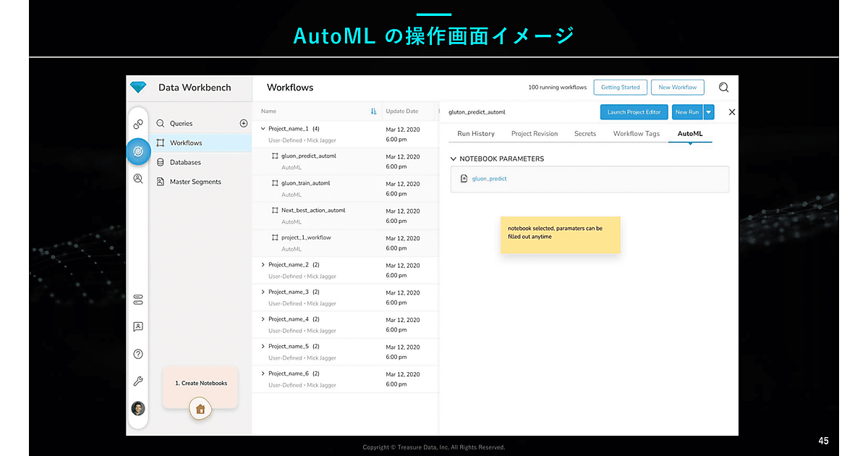Expand the Project_name_2 row
868x456 pixels.
click(263, 265)
